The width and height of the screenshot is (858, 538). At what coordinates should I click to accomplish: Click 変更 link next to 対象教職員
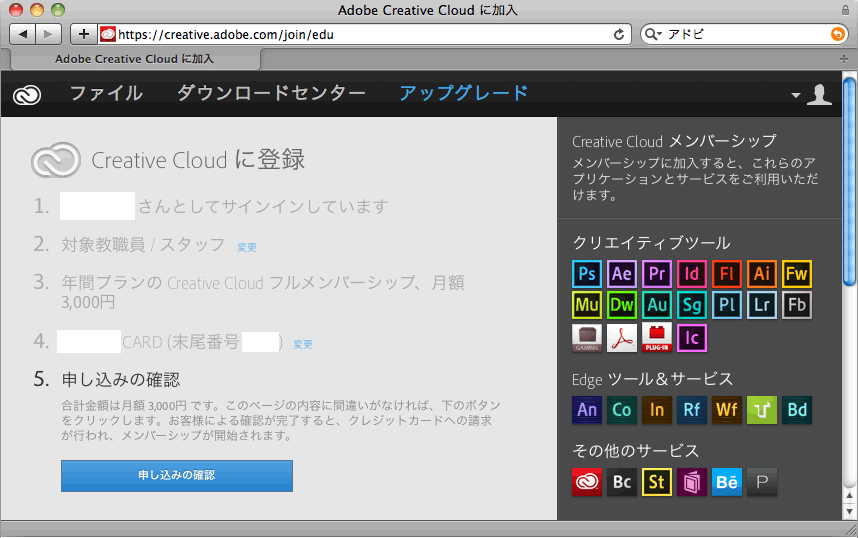(247, 247)
